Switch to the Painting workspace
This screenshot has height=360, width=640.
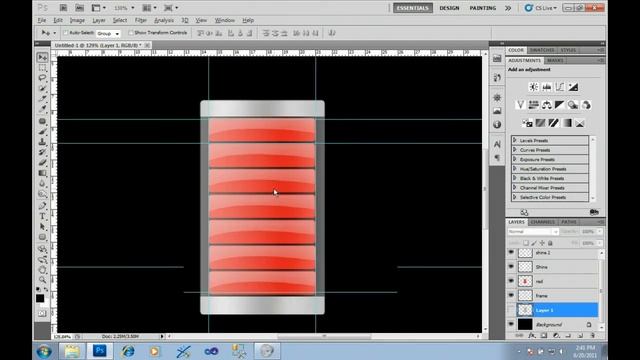pos(483,8)
